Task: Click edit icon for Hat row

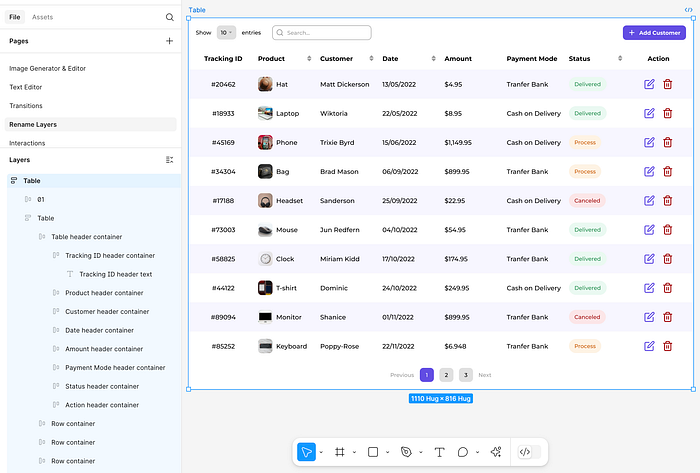Action: (649, 84)
